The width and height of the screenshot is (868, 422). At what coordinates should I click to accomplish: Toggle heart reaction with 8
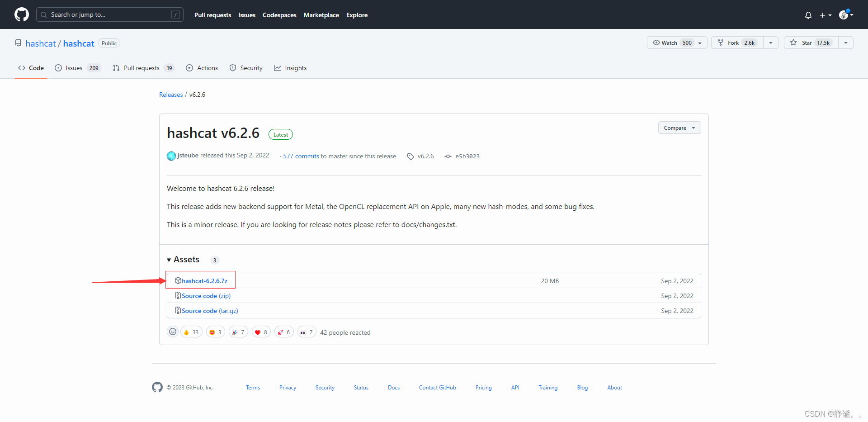tap(261, 332)
